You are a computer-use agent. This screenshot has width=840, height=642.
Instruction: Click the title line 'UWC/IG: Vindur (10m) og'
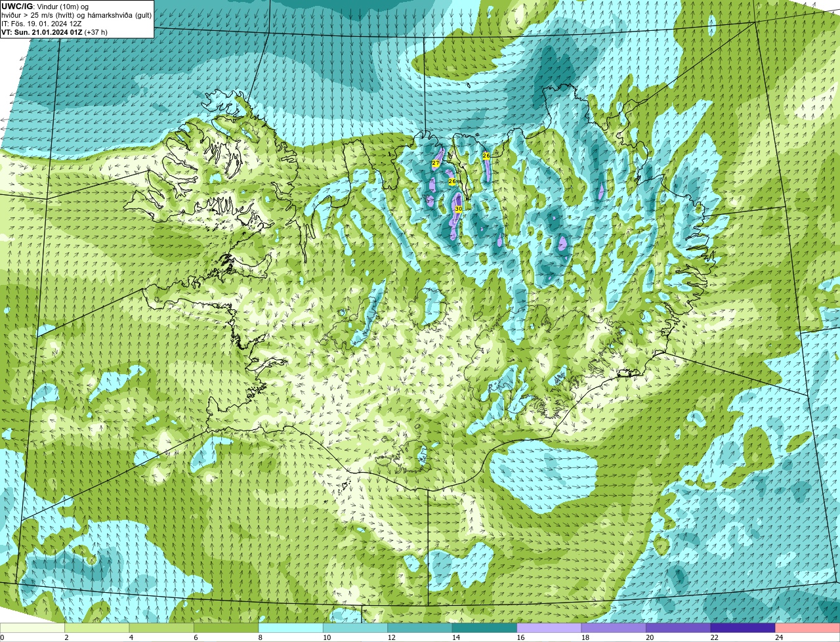click(x=45, y=7)
